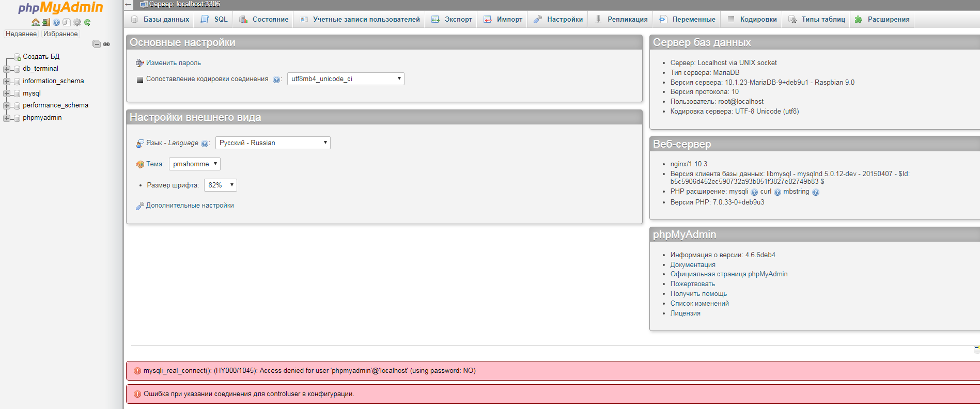Open Официальная страница phpMyAdmin link
Screen dimensions: 980x409
click(x=729, y=274)
